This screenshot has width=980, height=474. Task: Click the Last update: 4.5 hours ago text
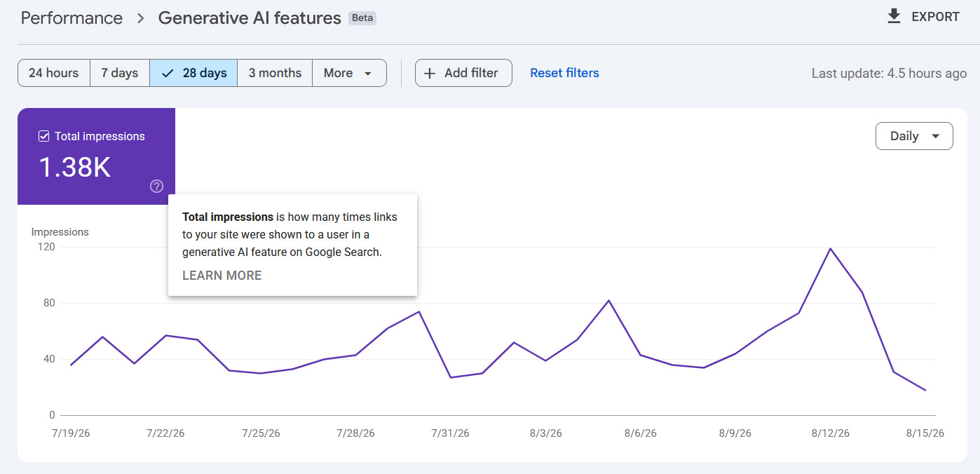[889, 73]
